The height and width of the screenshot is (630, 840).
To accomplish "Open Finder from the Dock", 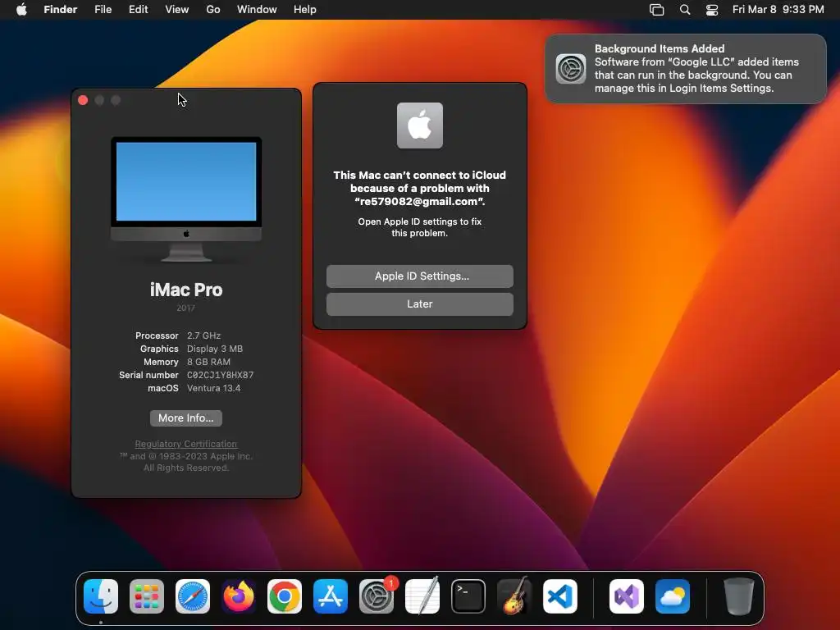I will (101, 596).
